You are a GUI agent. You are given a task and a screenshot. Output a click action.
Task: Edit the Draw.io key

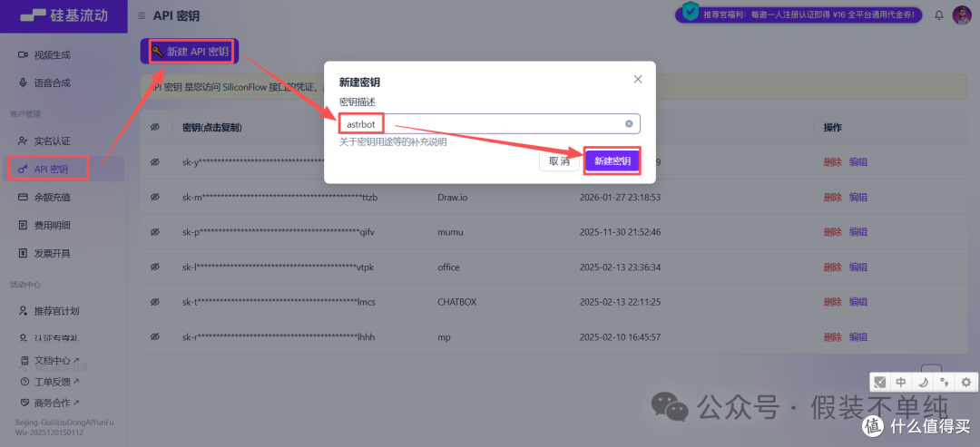858,198
